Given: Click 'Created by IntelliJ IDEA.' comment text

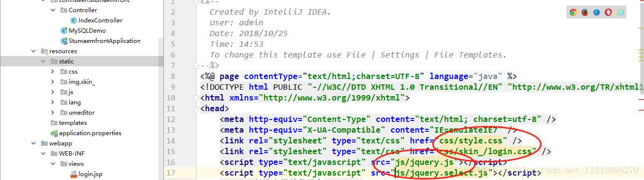Looking at the screenshot, I should tap(270, 12).
